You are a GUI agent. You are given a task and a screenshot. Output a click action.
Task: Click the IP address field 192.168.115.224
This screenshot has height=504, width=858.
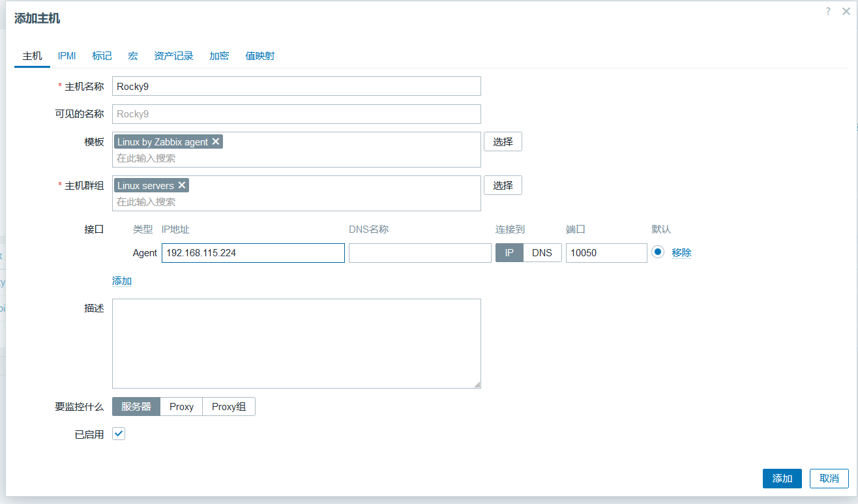coord(253,253)
